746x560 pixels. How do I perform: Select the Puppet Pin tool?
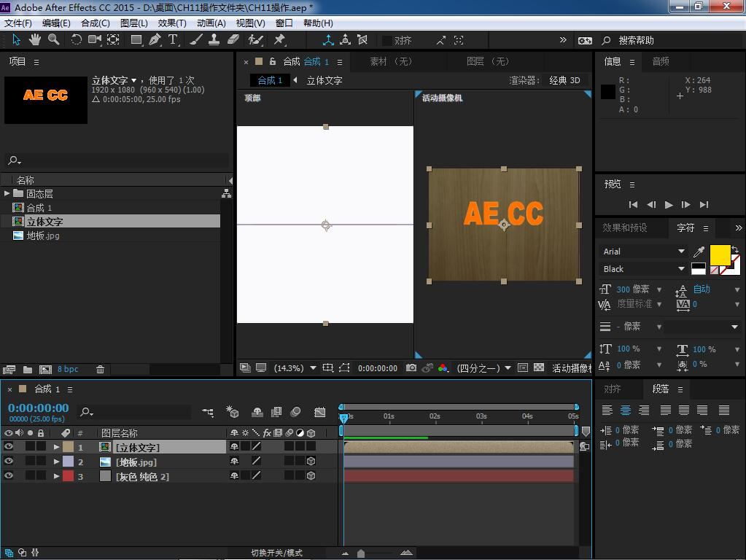(279, 40)
